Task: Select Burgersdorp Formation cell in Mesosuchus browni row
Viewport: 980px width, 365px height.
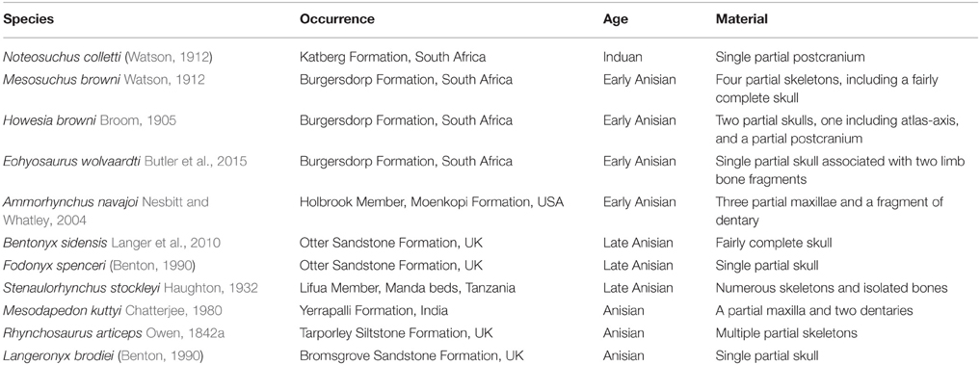Action: pyautogui.click(x=407, y=80)
